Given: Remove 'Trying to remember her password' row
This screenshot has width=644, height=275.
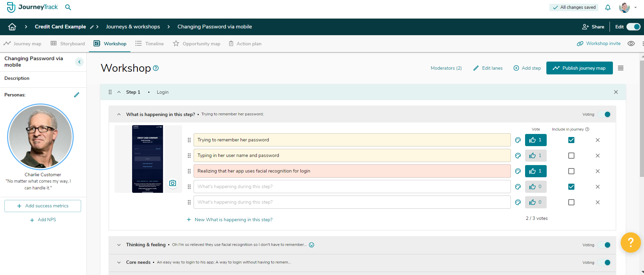Looking at the screenshot, I should click(x=598, y=140).
